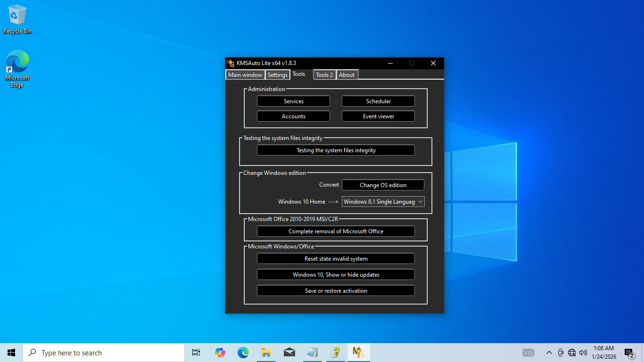Click Complete removal of Microsoft Office
The image size is (644, 362).
336,231
